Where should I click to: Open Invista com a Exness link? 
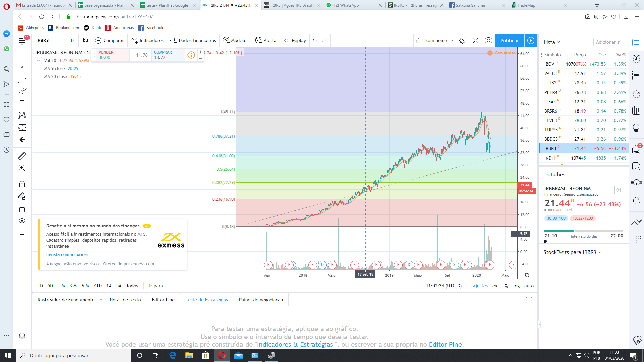pyautogui.click(x=67, y=254)
